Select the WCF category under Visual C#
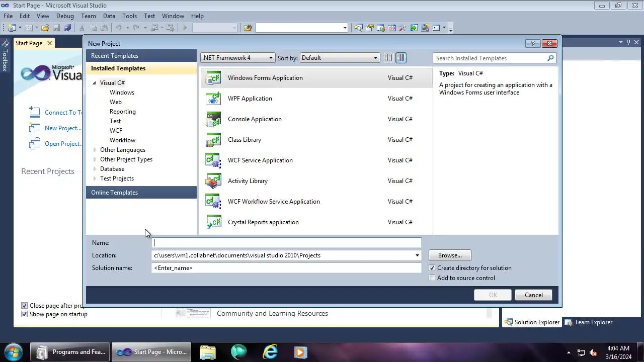The width and height of the screenshot is (644, 362). click(x=116, y=131)
